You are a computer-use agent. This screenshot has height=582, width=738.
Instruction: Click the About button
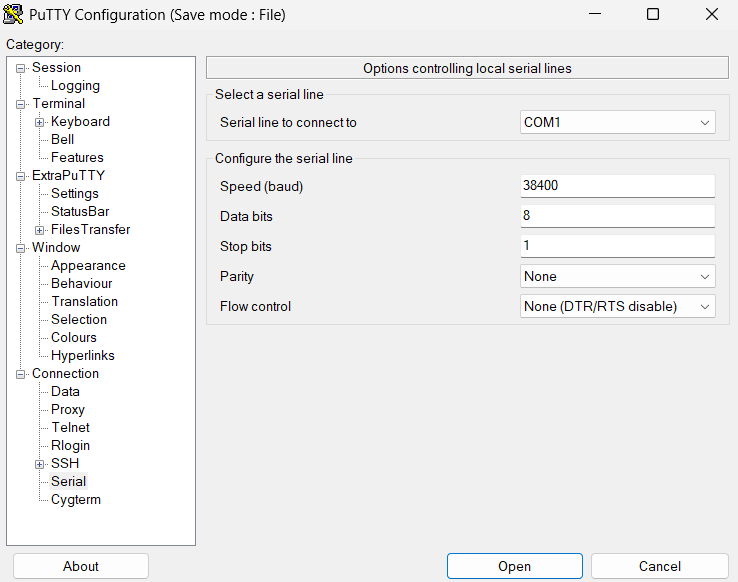81,566
